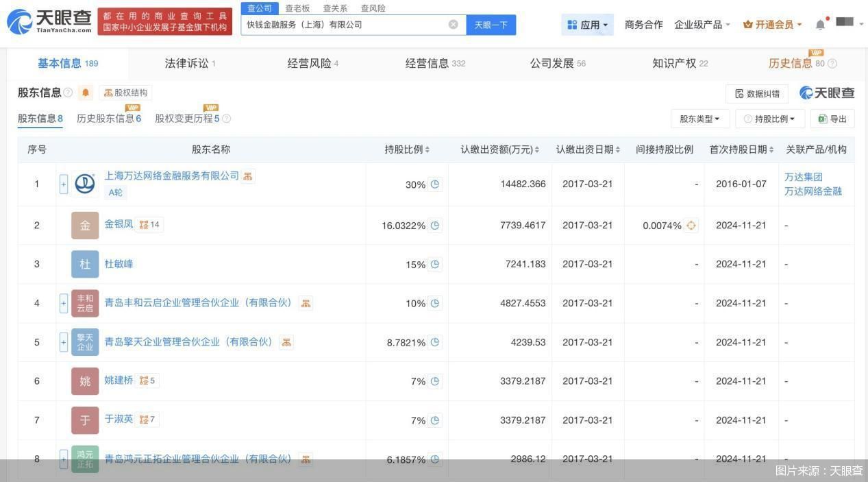This screenshot has width=868, height=482.
Task: Switch to the 知识产权 tab
Action: 680,64
